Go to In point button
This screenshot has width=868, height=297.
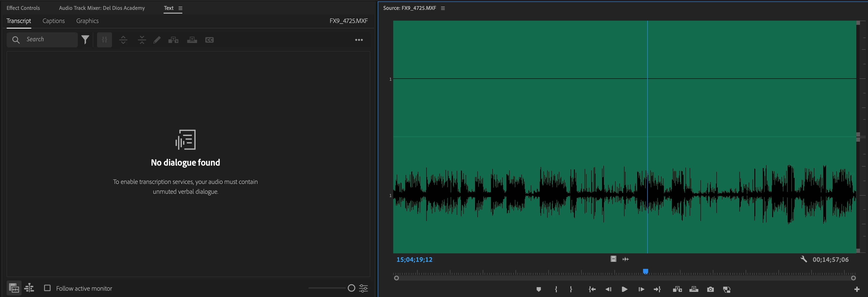coord(592,289)
